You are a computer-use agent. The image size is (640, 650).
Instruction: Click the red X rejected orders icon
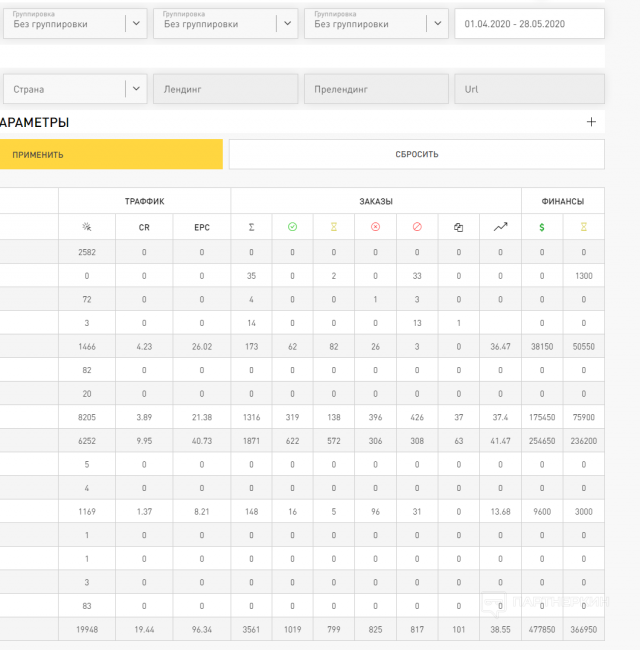click(375, 227)
